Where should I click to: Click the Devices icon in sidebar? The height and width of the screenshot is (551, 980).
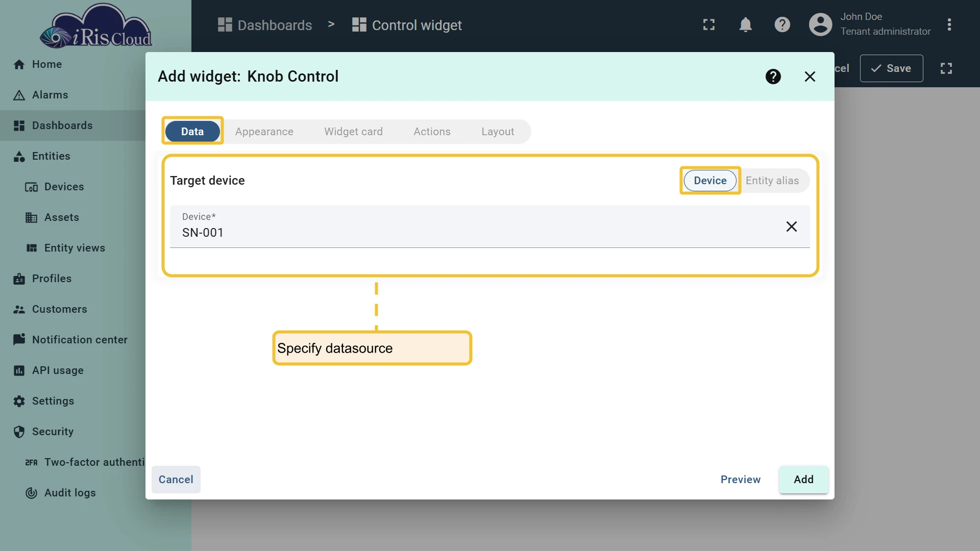click(x=32, y=187)
